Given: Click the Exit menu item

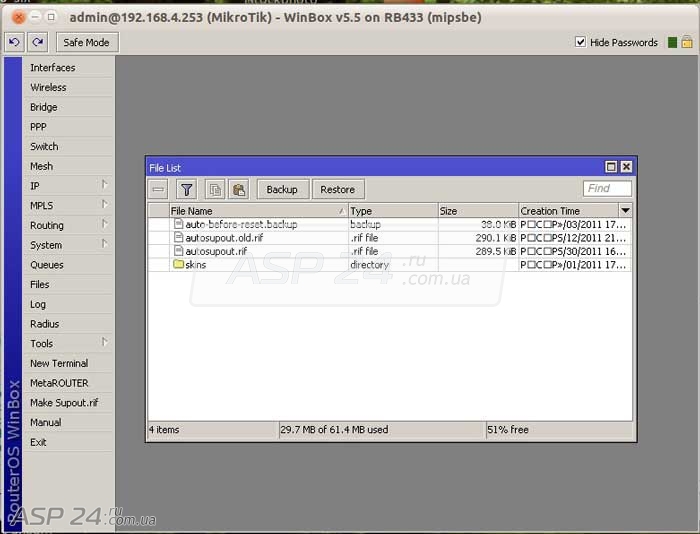Looking at the screenshot, I should point(69,442).
